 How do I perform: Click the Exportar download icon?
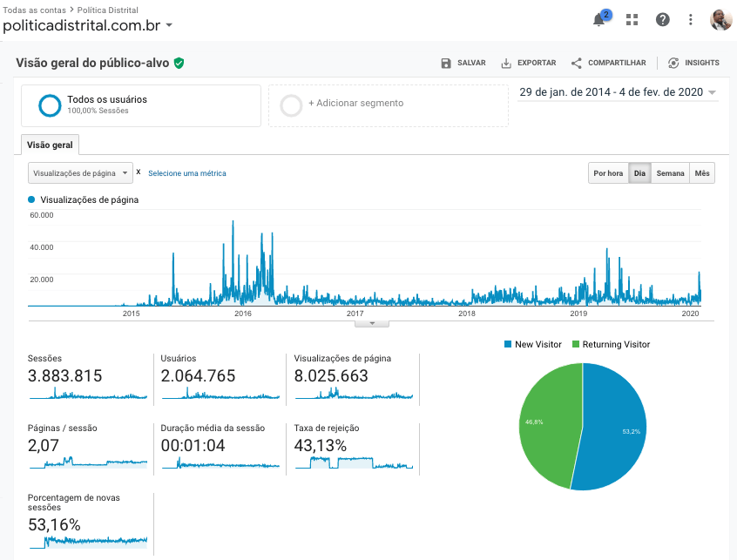click(506, 64)
